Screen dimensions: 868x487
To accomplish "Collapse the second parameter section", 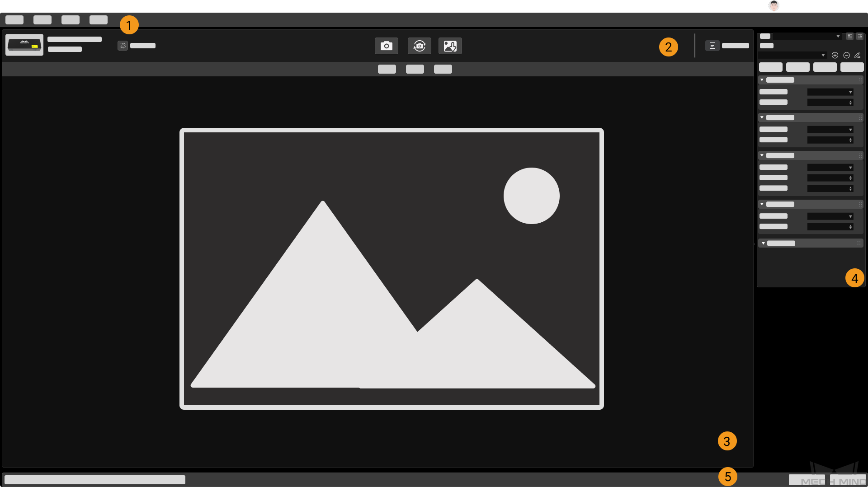I will 762,117.
